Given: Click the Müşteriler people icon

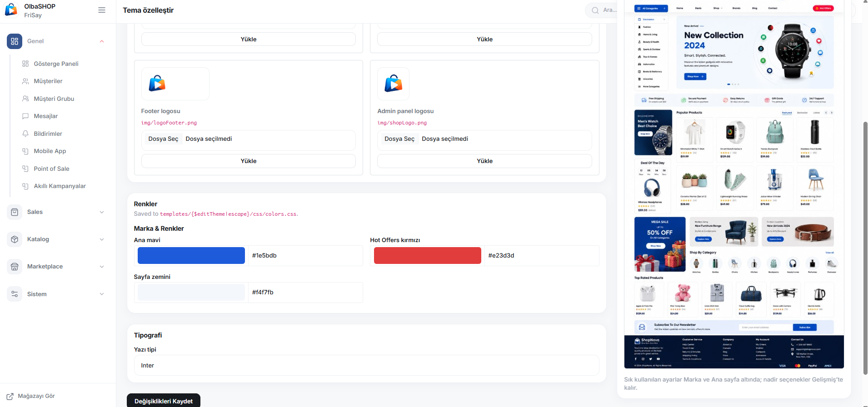Looking at the screenshot, I should (25, 81).
